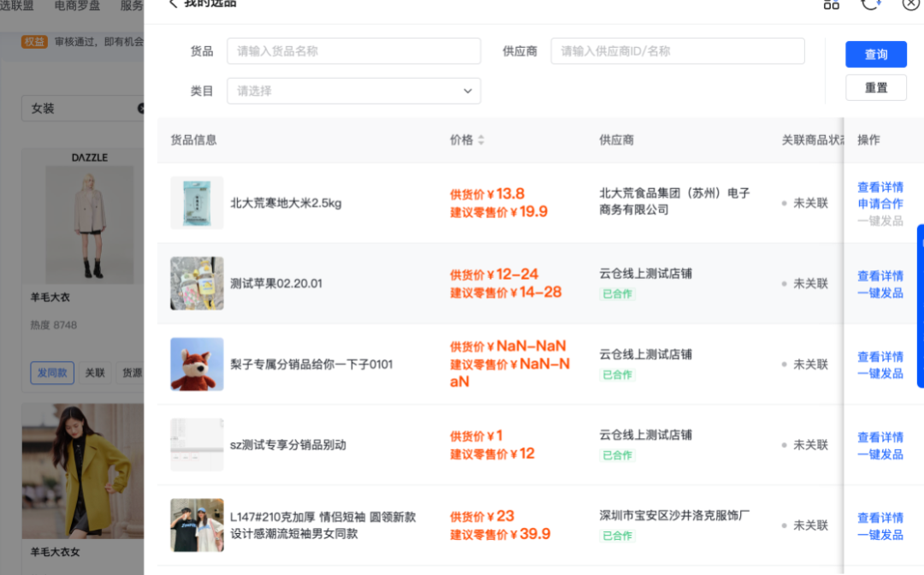Click the 关联 button on the DAZZLE coat card
The image size is (924, 575).
pyautogui.click(x=95, y=372)
